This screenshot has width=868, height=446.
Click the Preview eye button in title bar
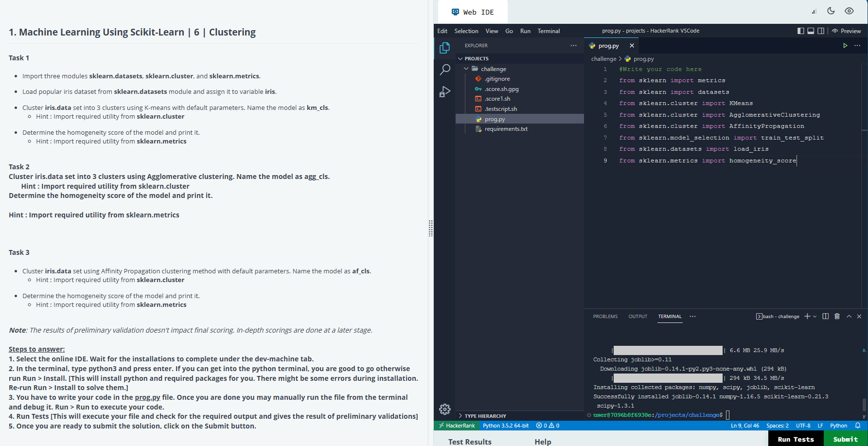pos(846,31)
